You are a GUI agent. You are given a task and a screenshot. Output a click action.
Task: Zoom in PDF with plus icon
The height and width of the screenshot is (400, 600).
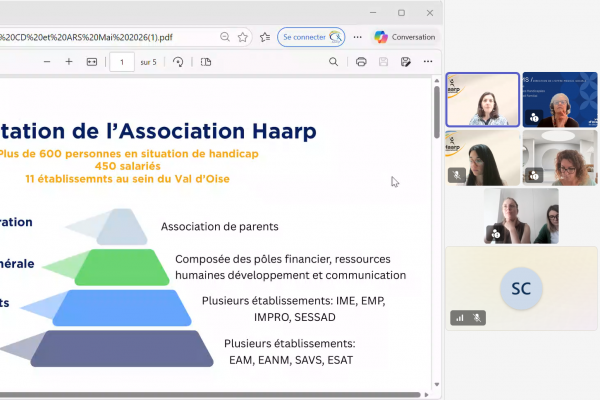(x=69, y=62)
